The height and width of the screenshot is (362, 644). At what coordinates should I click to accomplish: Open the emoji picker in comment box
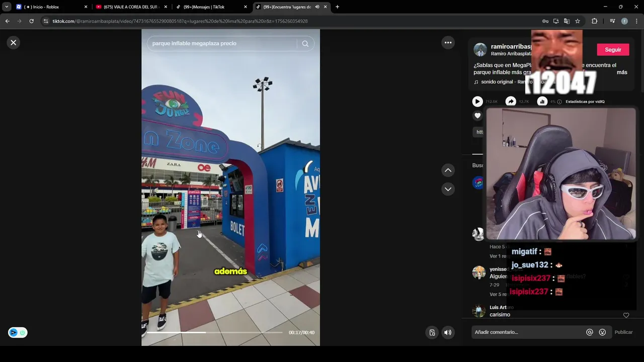(602, 332)
